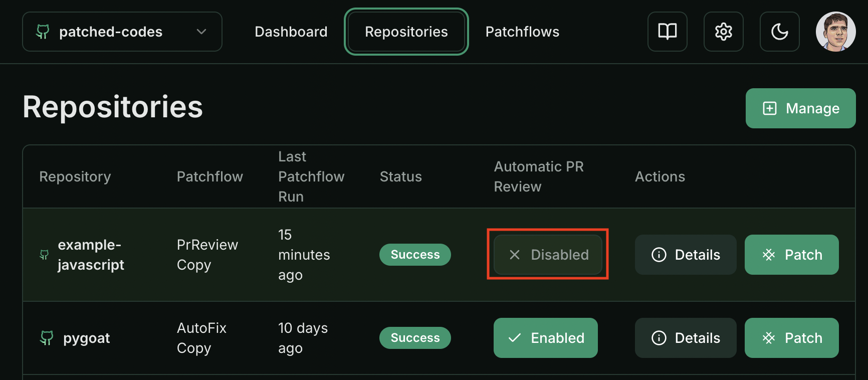Open the documentation book icon
Screen dimensions: 868x380
point(668,32)
